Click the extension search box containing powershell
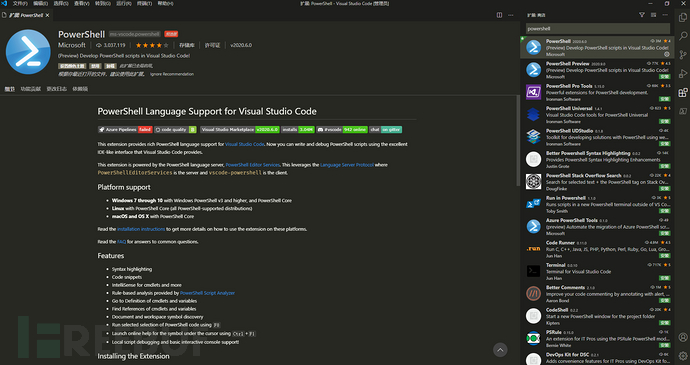This screenshot has height=365, width=690. click(598, 29)
